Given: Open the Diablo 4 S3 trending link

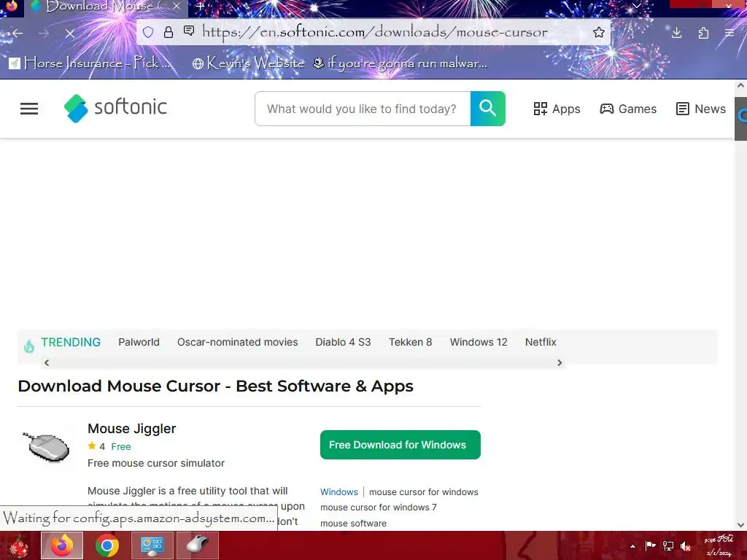Looking at the screenshot, I should click(343, 342).
